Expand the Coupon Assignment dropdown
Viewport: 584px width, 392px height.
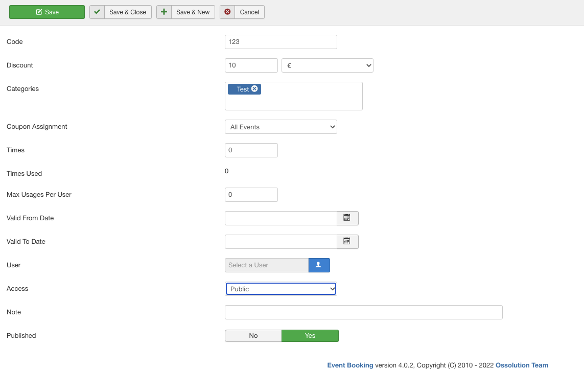(x=281, y=127)
